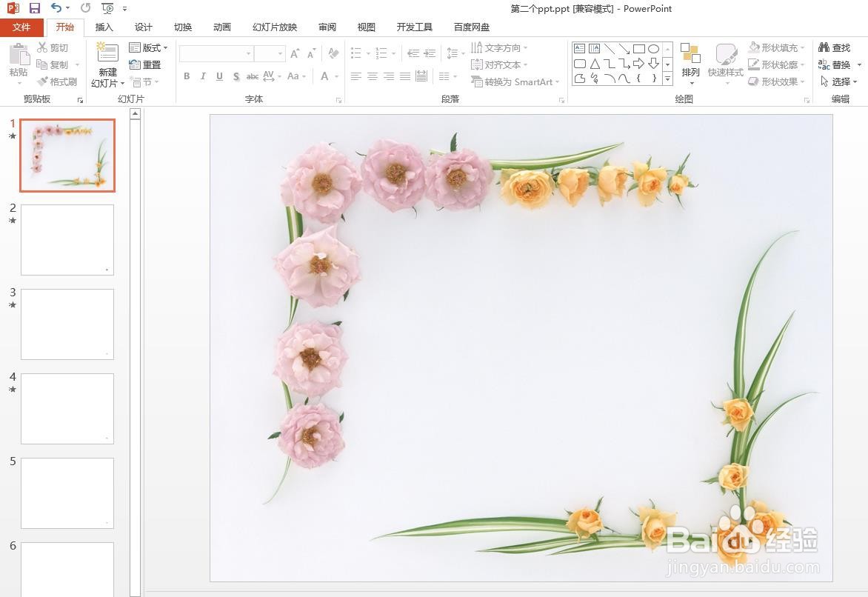Image resolution: width=868 pixels, height=597 pixels.
Task: Toggle strikethrough (abc) formatting
Action: 253,76
